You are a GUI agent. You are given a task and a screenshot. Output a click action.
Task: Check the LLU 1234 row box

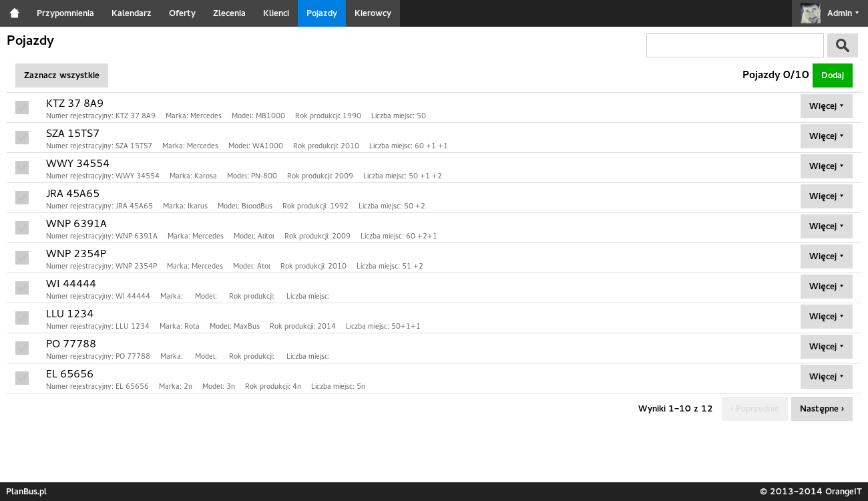tap(22, 318)
